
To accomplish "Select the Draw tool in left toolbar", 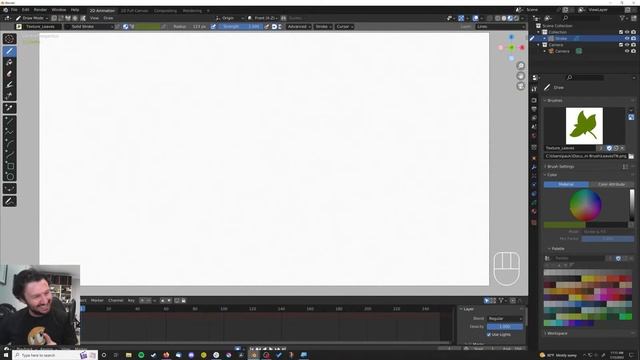I will coord(9,51).
